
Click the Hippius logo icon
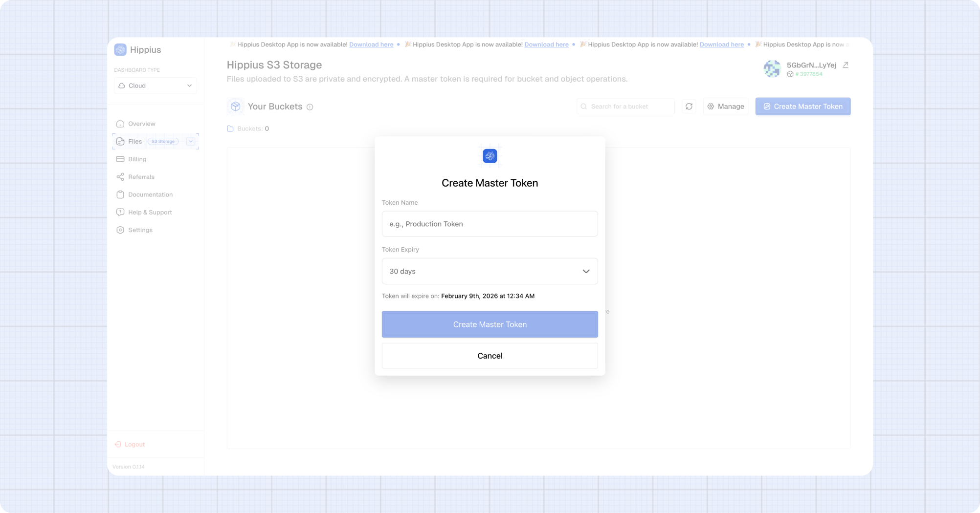click(120, 49)
